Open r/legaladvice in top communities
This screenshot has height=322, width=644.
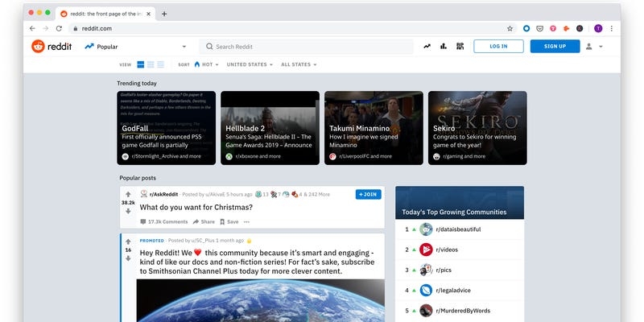(x=453, y=291)
